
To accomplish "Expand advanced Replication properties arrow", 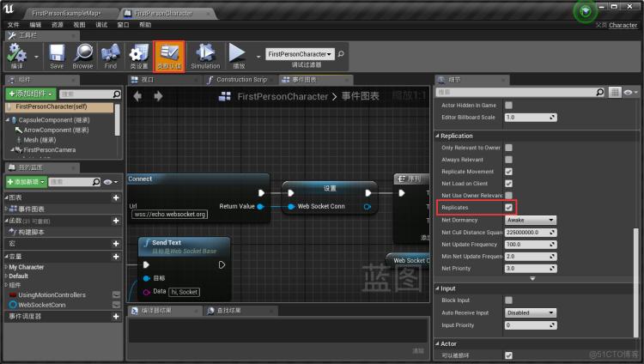I will [532, 278].
